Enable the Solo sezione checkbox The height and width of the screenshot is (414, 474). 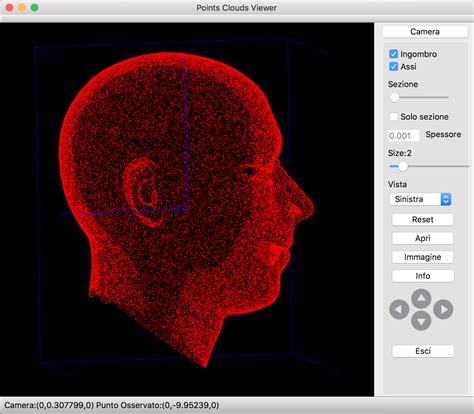(394, 116)
